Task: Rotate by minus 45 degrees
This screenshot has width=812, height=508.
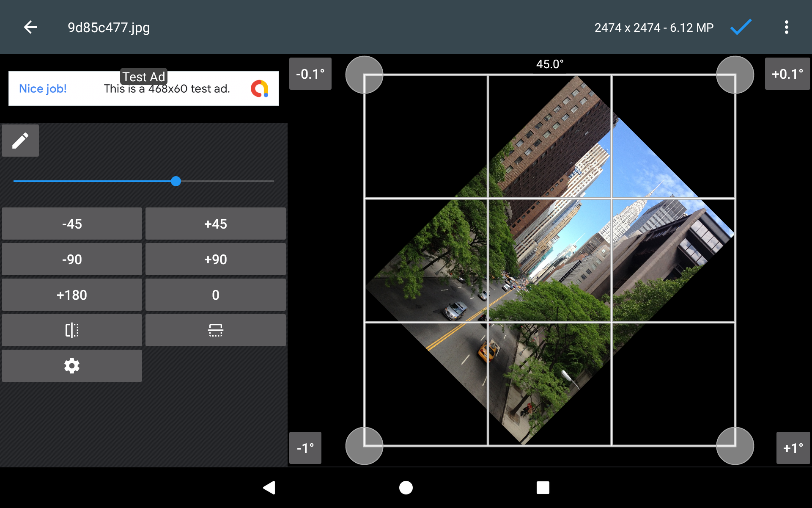Action: click(x=72, y=224)
